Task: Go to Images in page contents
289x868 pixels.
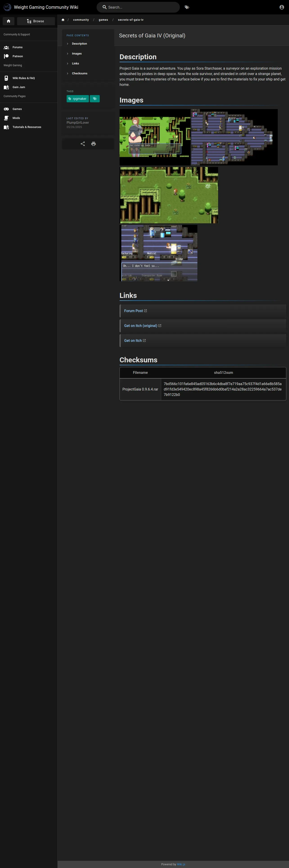Action: click(77, 54)
